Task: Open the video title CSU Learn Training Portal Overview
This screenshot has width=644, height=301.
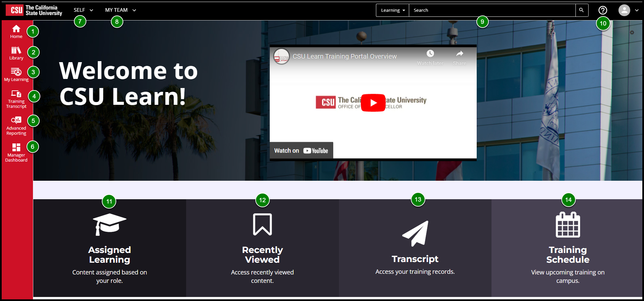Action: point(345,56)
